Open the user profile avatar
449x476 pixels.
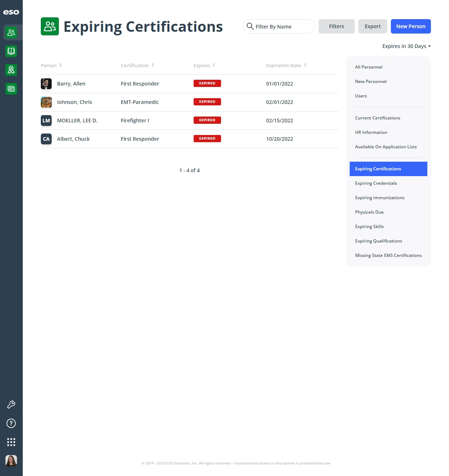pos(11,461)
